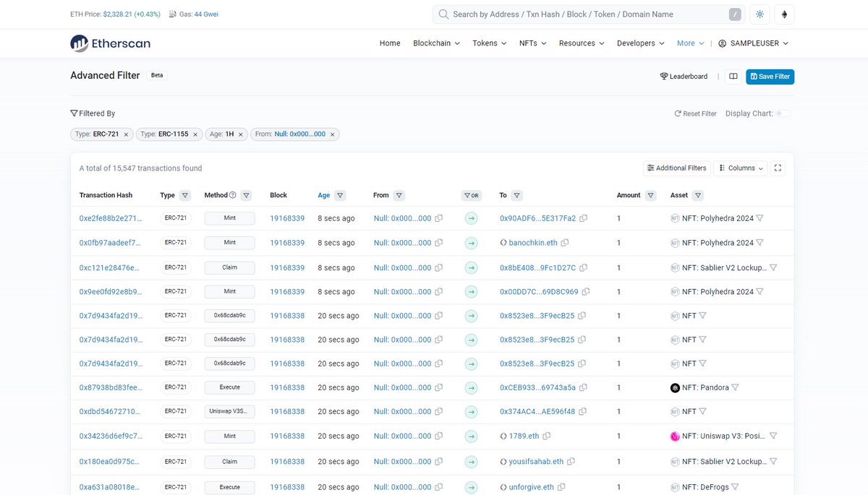868x495 pixels.
Task: Click the Method column help question icon
Action: pos(232,195)
